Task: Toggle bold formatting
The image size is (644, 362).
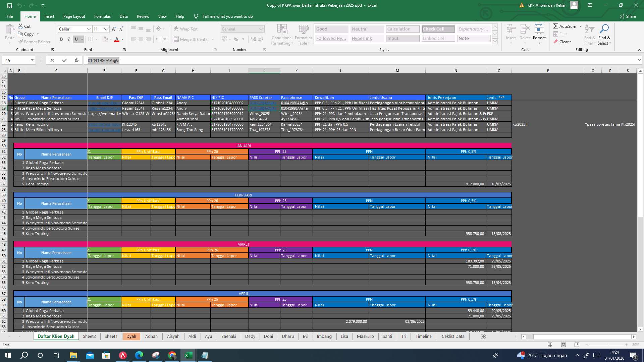Action: 61,39
